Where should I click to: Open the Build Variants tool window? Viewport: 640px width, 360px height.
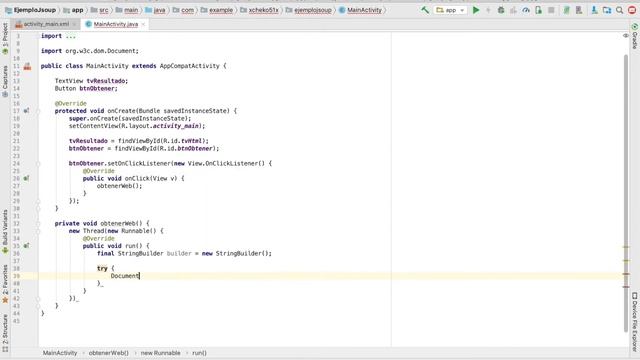tap(5, 232)
